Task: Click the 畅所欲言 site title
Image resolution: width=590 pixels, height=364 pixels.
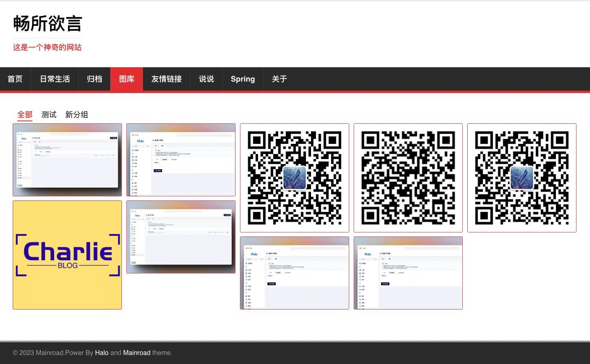Action: point(48,23)
